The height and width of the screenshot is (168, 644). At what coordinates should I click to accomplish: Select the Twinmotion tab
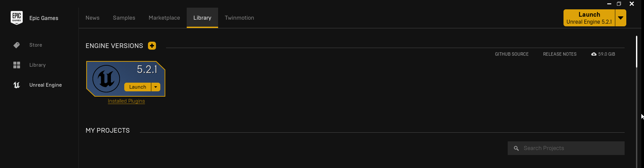[239, 18]
